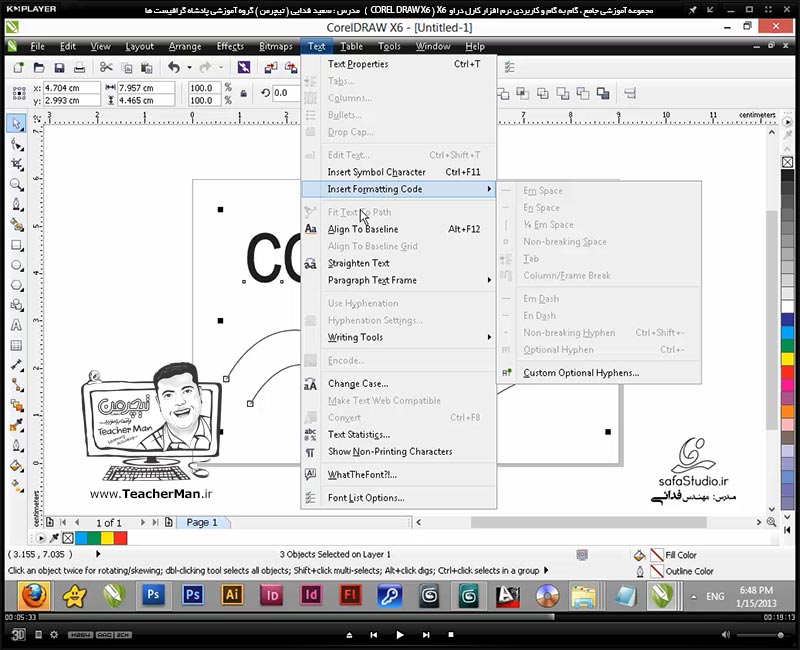The image size is (800, 650).
Task: Click the x position field 4.704 cm
Action: [71, 88]
